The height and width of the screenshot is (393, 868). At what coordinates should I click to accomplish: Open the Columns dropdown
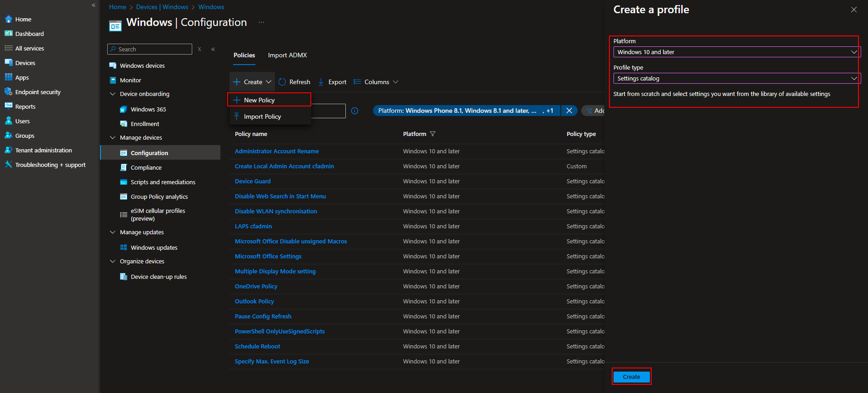tap(376, 82)
